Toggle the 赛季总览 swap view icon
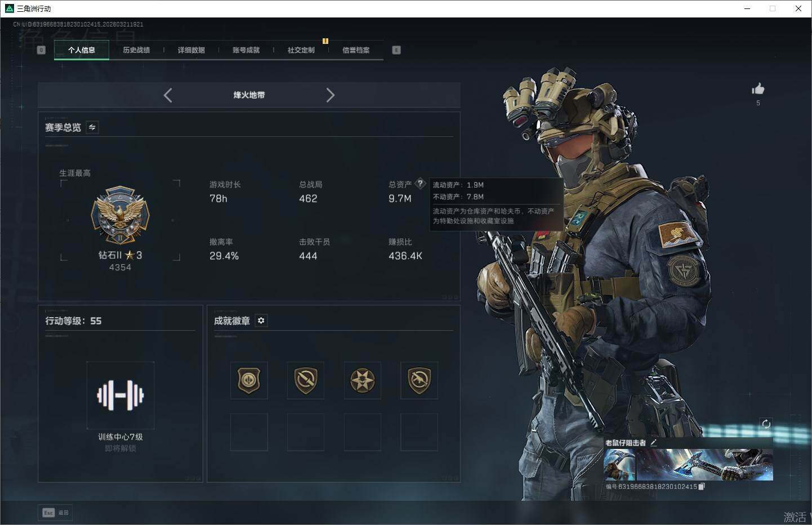This screenshot has width=812, height=525. [92, 127]
